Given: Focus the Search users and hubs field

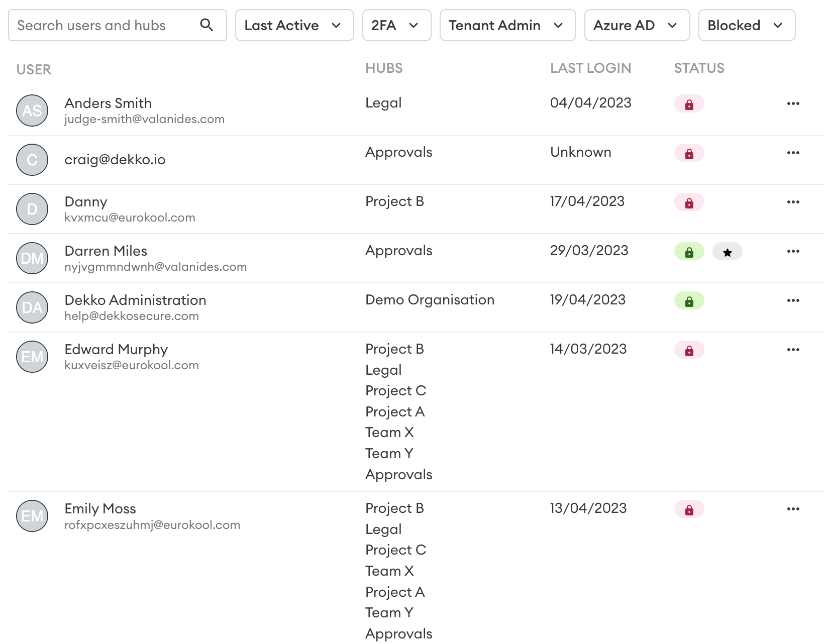Looking at the screenshot, I should pos(118,25).
